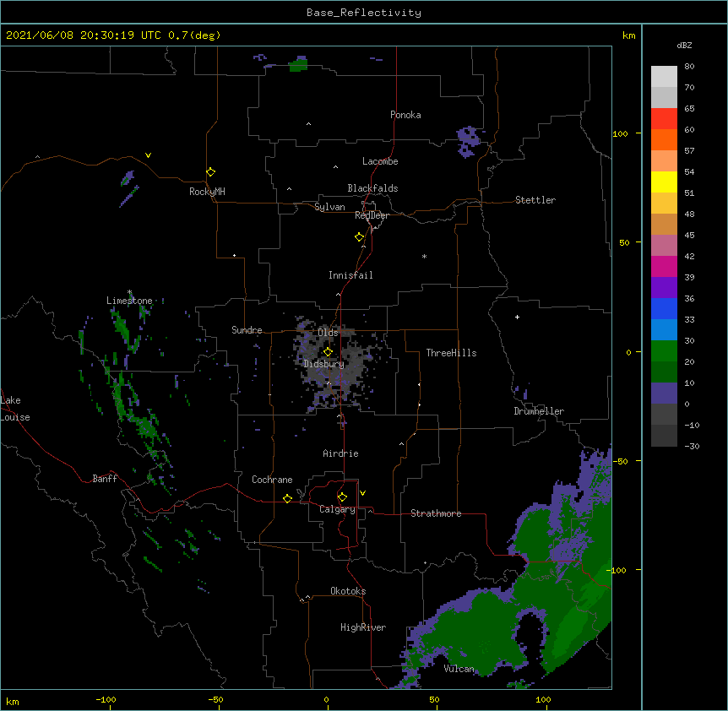Pick the purple 39-36 dBZ color band
Viewport: 728px width, 711px height.
pyautogui.click(x=664, y=288)
